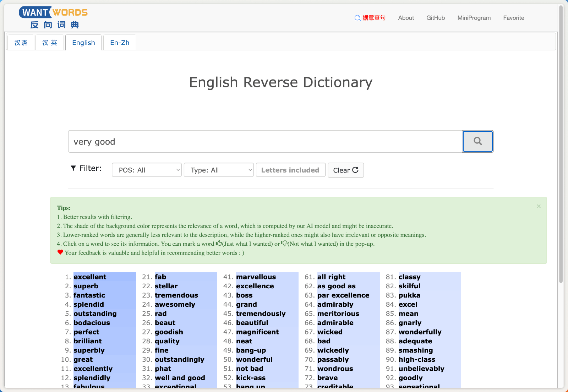Viewport: 568px width, 392px height.
Task: Click the magnifying glass search button
Action: tap(477, 141)
